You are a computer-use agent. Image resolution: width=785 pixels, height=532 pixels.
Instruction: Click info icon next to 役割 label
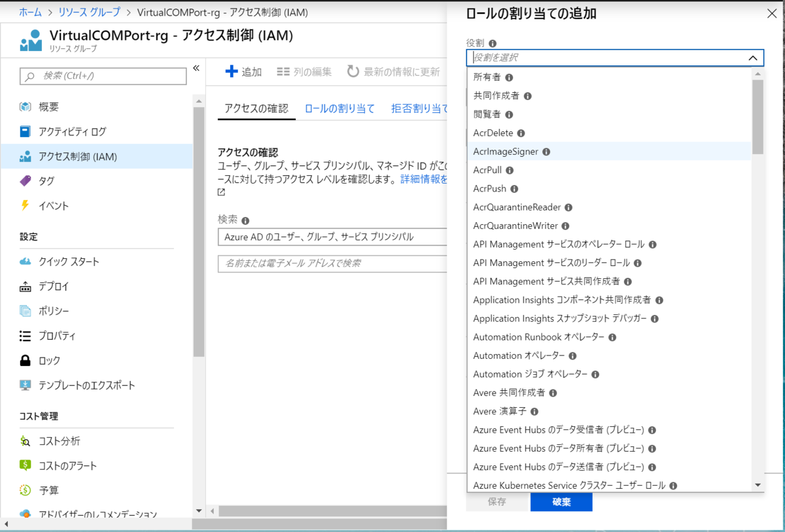click(493, 43)
